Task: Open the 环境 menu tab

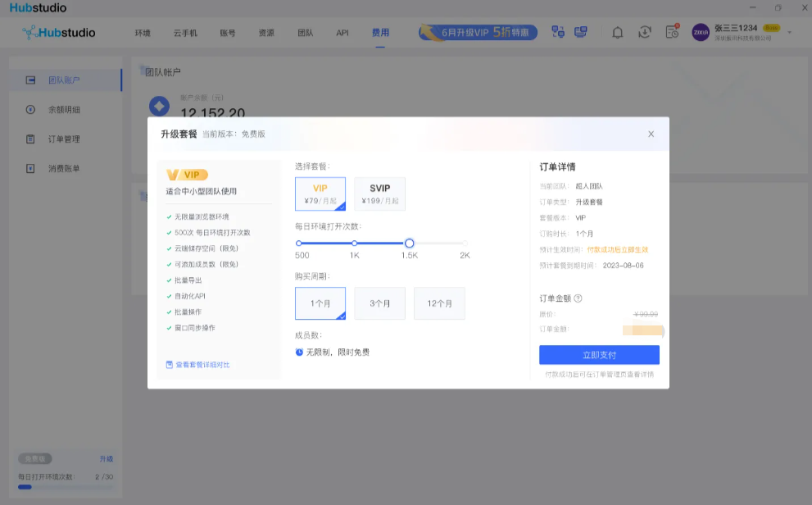Action: tap(143, 33)
